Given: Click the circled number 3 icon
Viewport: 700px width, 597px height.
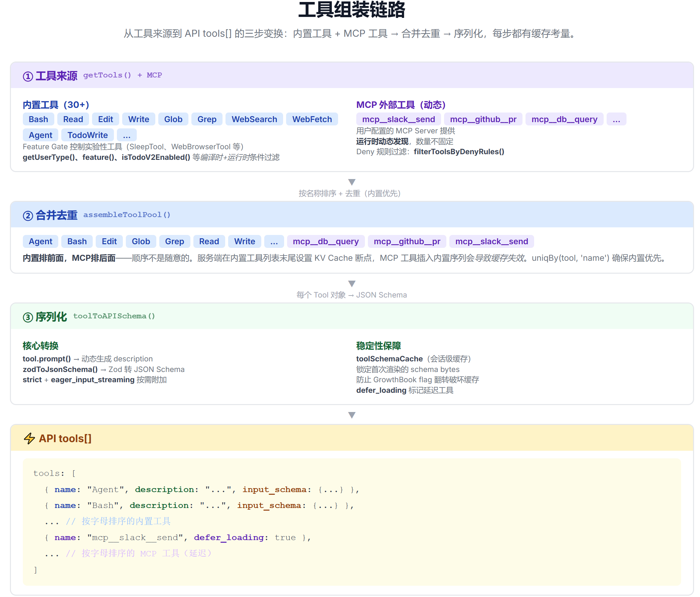Looking at the screenshot, I should tap(28, 317).
